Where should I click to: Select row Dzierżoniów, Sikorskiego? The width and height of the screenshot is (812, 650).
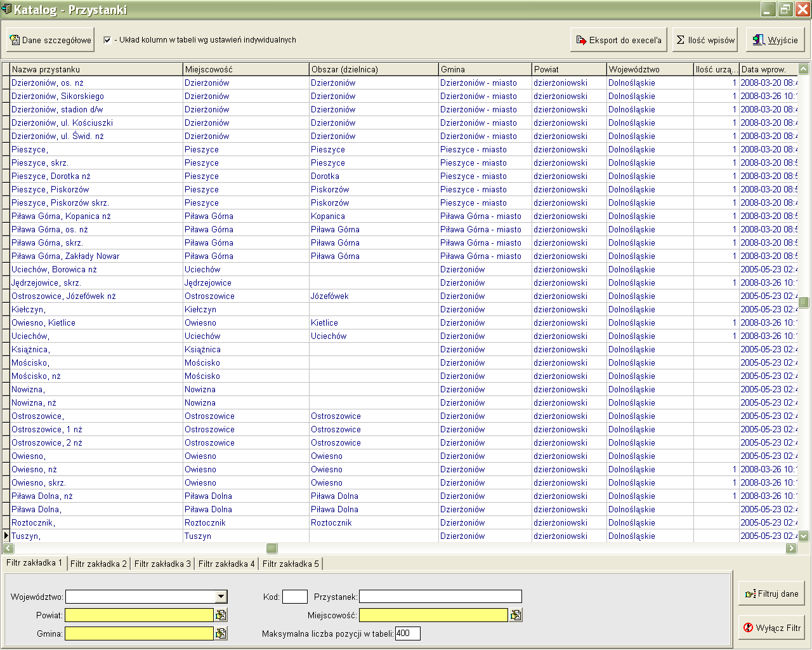[403, 96]
